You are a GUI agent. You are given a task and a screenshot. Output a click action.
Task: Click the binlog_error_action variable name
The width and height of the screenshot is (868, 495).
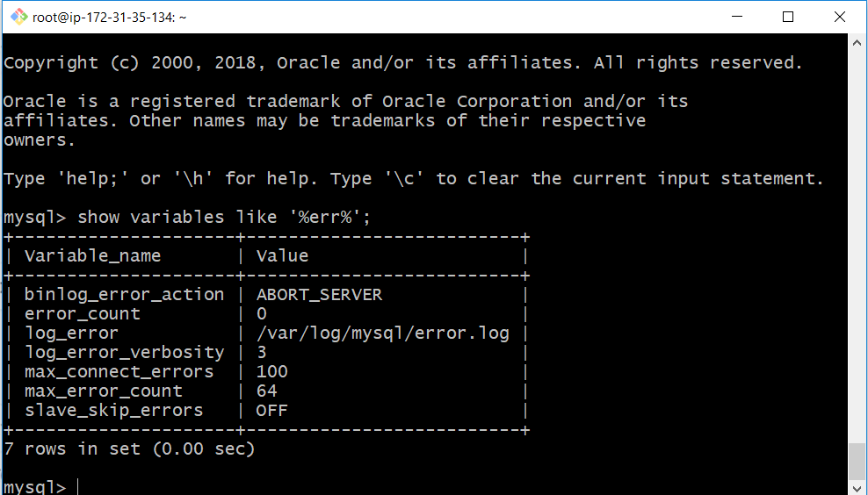point(125,295)
